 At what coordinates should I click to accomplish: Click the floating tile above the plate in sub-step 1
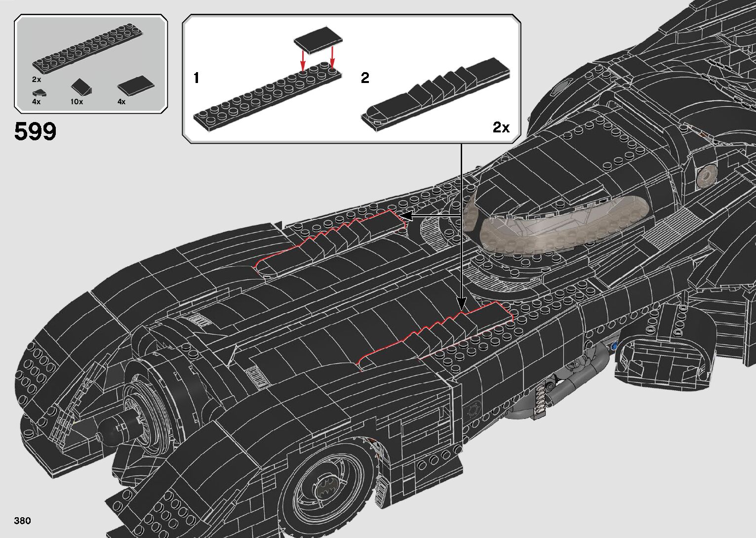click(318, 39)
